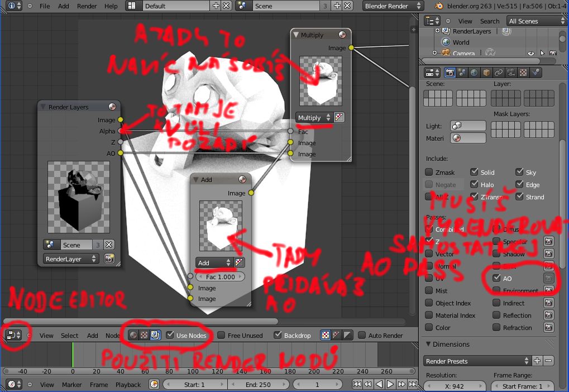Switch node tree to texture nodes

(144, 335)
